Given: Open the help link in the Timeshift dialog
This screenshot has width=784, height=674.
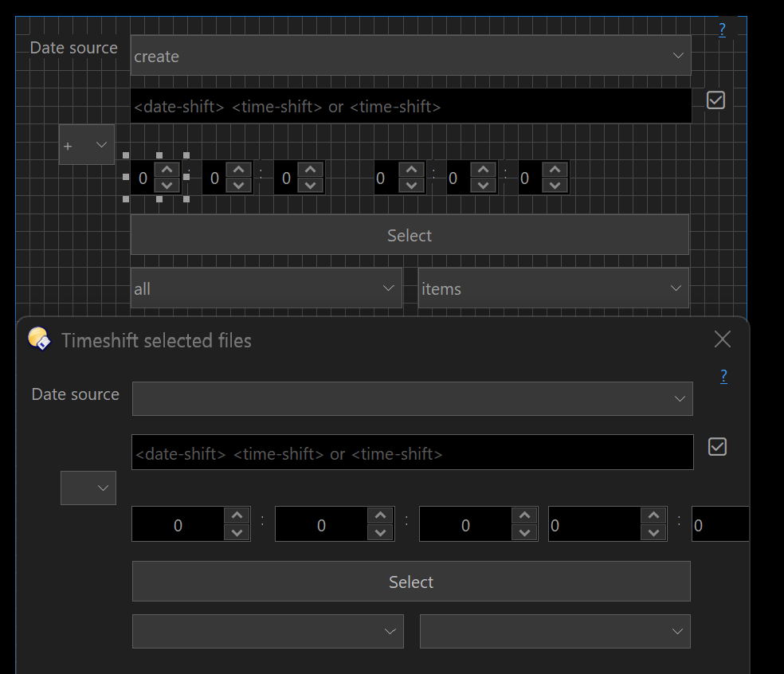Looking at the screenshot, I should click(723, 377).
